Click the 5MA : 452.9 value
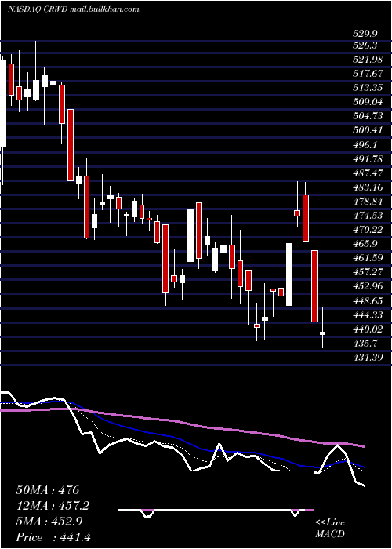 [49, 522]
